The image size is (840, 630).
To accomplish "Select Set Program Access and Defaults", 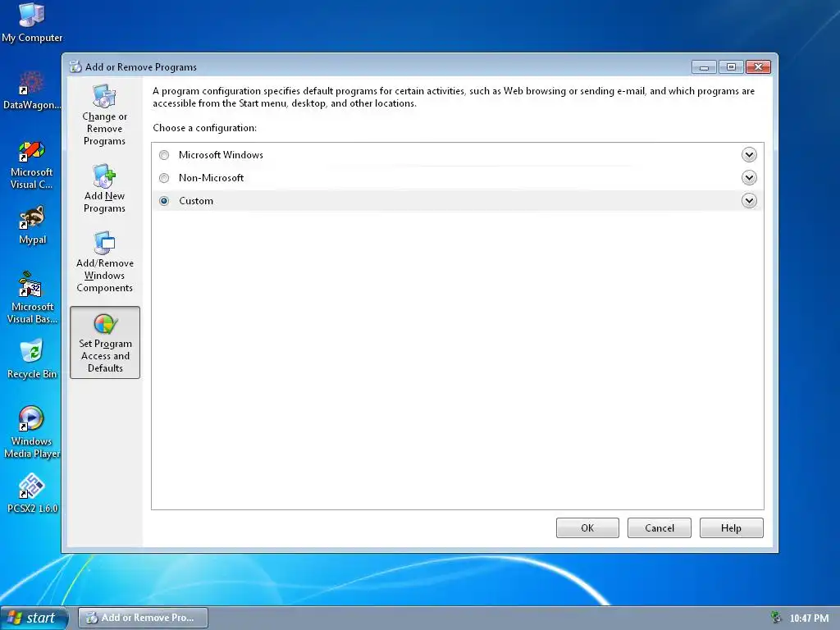I will click(x=105, y=343).
